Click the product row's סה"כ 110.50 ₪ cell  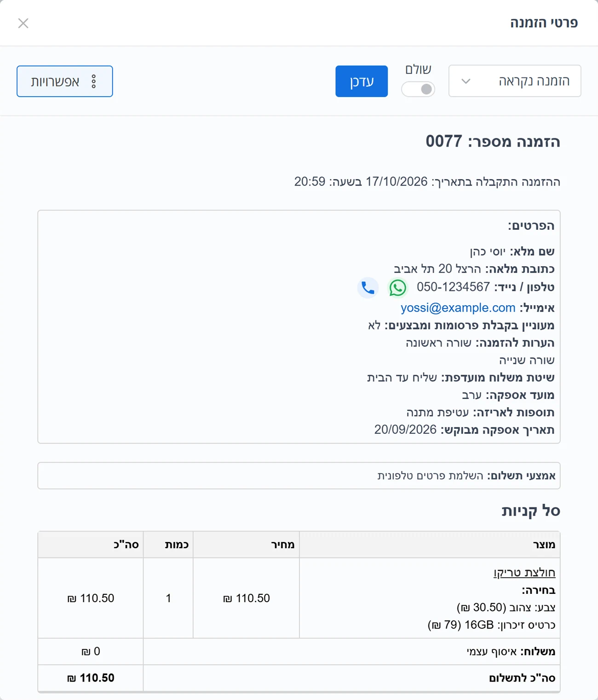click(91, 598)
